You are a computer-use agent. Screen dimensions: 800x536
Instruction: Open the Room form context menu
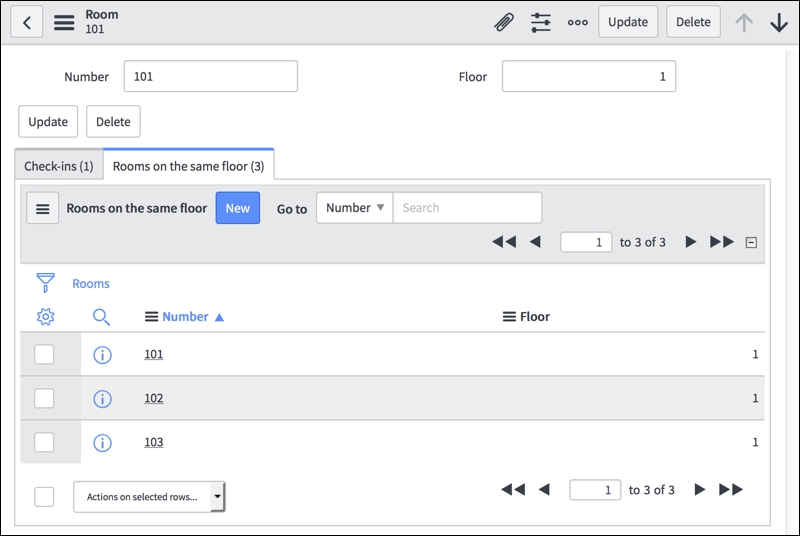(64, 22)
